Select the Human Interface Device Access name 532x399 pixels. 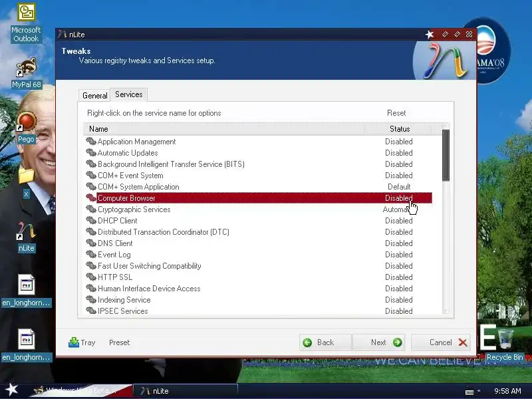[149, 289]
